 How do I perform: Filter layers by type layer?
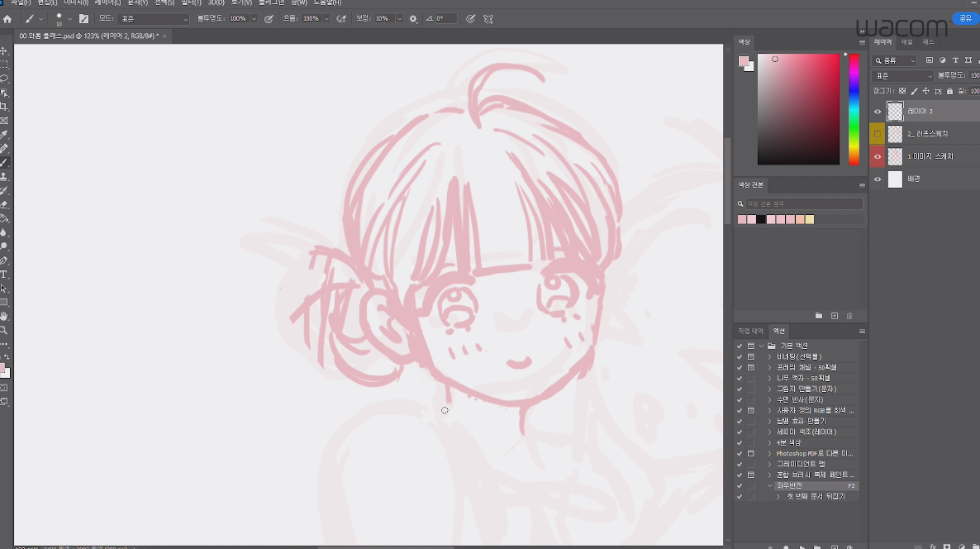955,60
